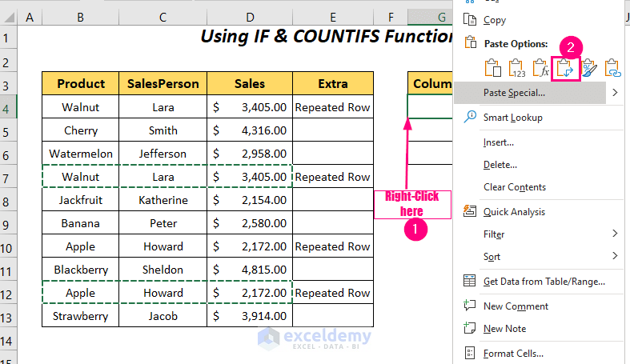Click the Paste Link chain icon
This screenshot has height=364, width=630.
click(614, 69)
